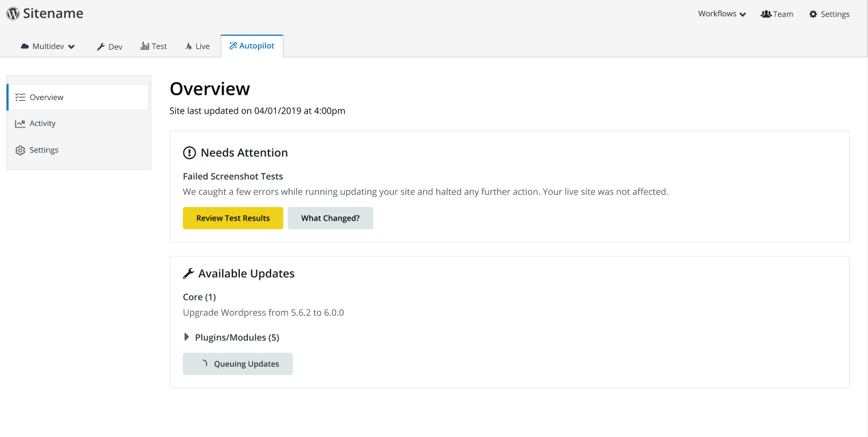
Task: Select the Autopilot tab
Action: click(x=251, y=46)
